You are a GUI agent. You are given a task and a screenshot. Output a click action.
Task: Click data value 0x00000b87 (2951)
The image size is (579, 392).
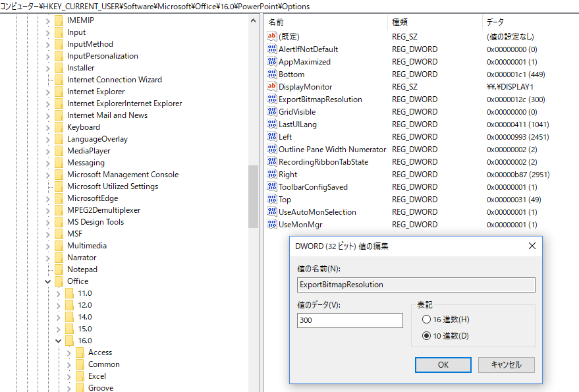(x=518, y=175)
